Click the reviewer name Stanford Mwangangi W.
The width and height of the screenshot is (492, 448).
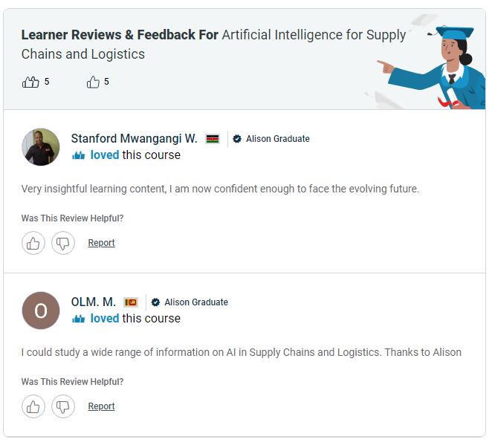[134, 139]
